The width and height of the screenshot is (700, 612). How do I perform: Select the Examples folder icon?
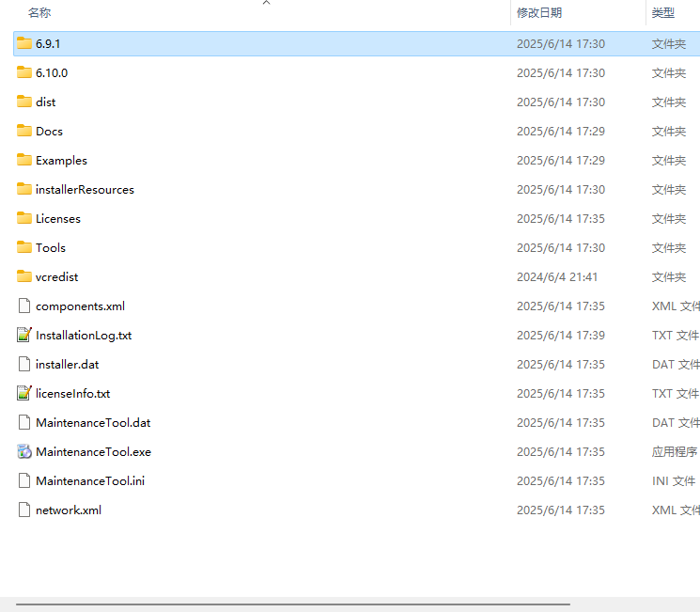pos(24,160)
